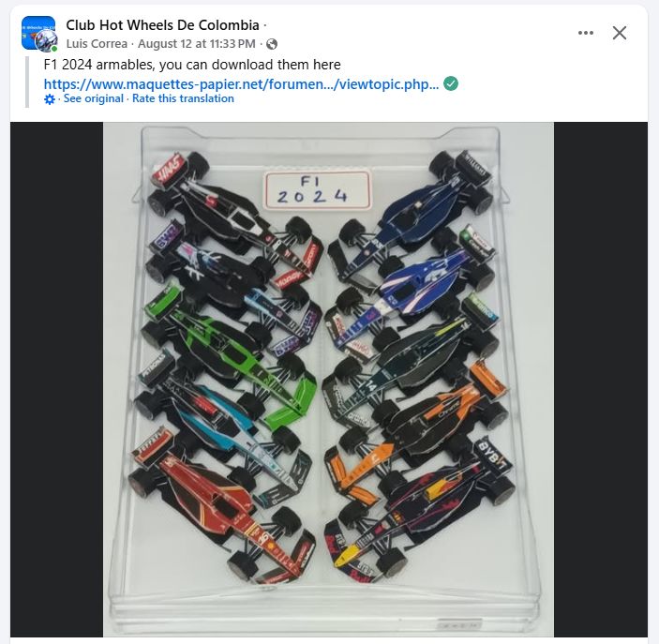Open the August 12 at 11:33 PM timestamp
This screenshot has width=659, height=644.
[x=197, y=44]
